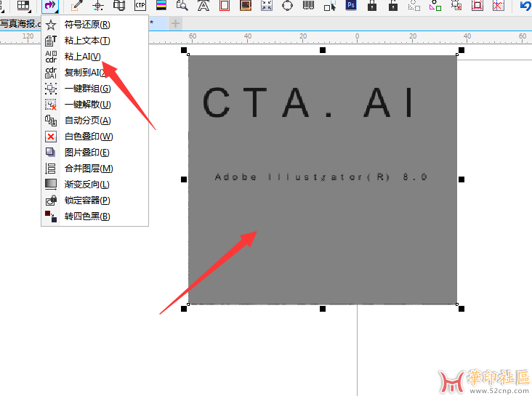Click the top-center selection handle
The height and width of the screenshot is (396, 532).
(x=323, y=50)
